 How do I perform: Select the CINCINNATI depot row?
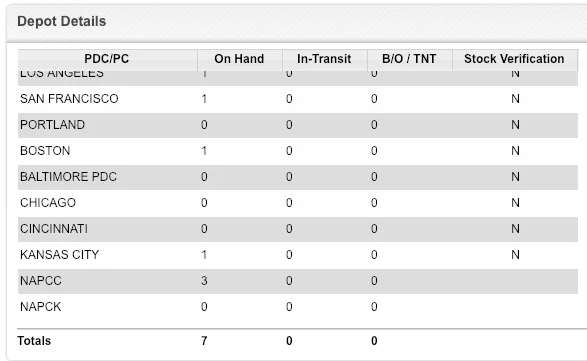[x=298, y=229]
